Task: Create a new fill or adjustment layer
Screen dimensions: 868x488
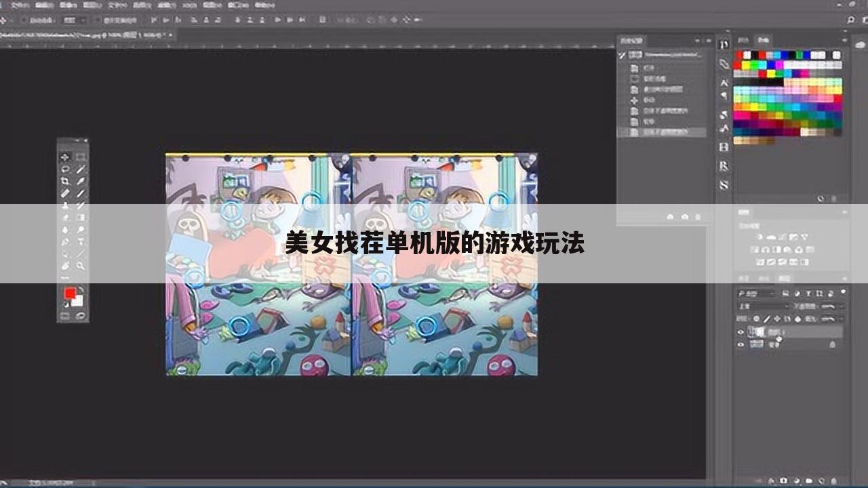Action: point(797,481)
